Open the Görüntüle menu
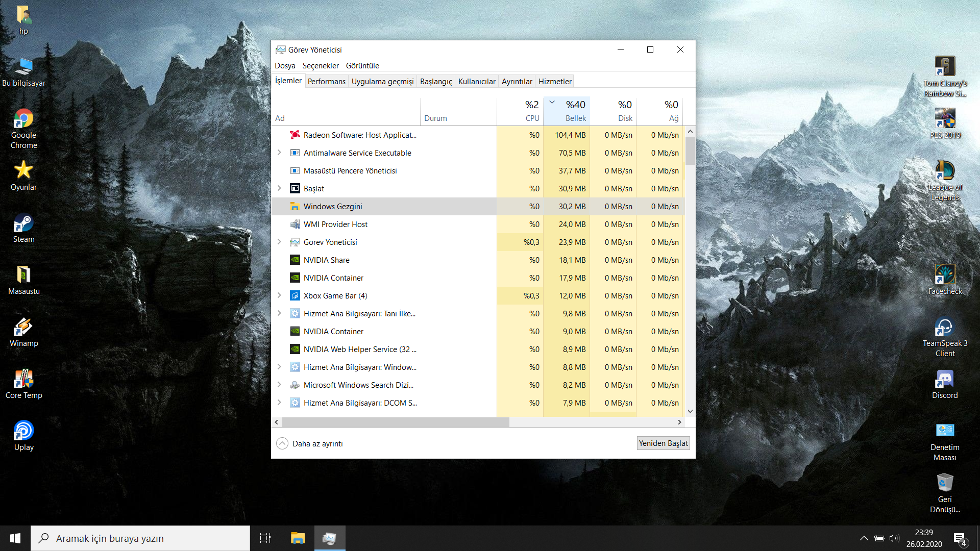Viewport: 980px width, 551px height. pos(362,65)
